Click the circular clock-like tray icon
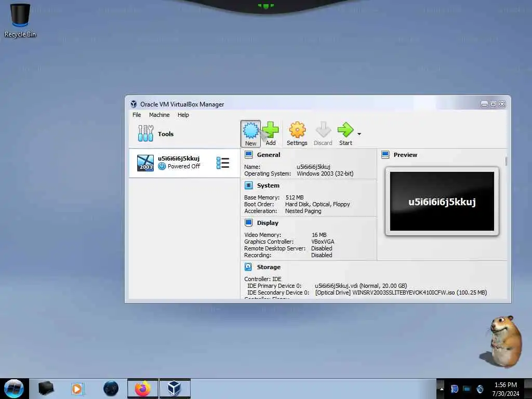Screen dimensions: 532x399 (480, 389)
